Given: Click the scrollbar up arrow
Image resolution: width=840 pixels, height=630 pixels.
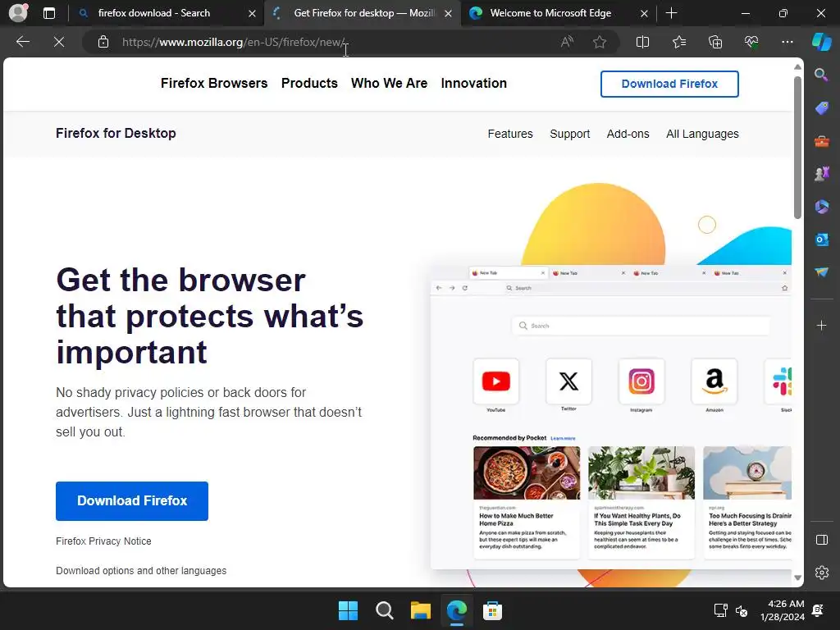Looking at the screenshot, I should coord(797,67).
